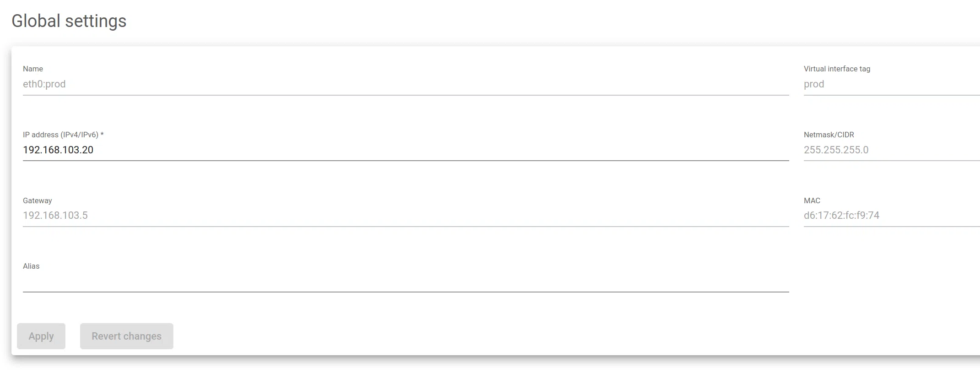The image size is (980, 379).
Task: Click the 'IP address (IPv4/IPv6)' label text
Action: 60,135
